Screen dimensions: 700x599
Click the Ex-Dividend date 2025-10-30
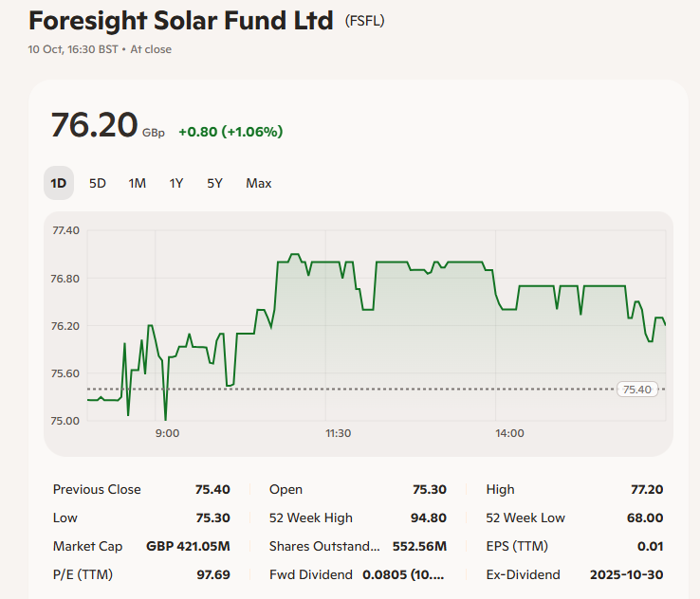click(626, 574)
